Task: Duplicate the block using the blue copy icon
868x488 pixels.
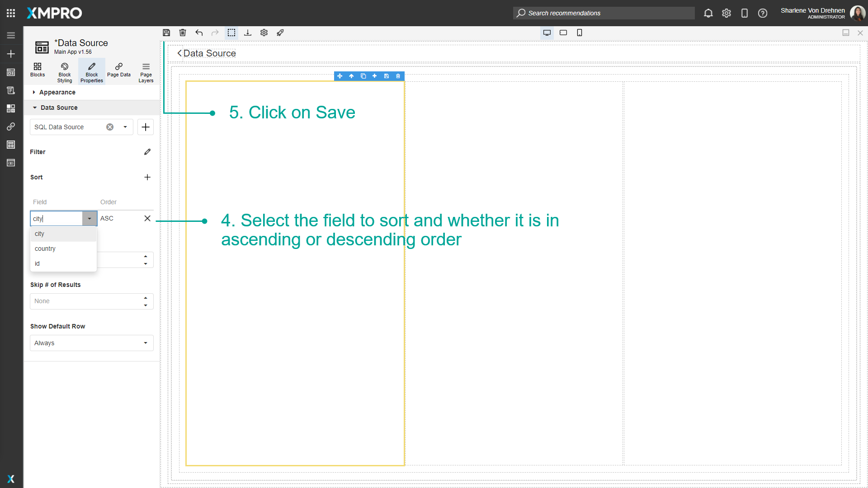Action: click(x=363, y=76)
